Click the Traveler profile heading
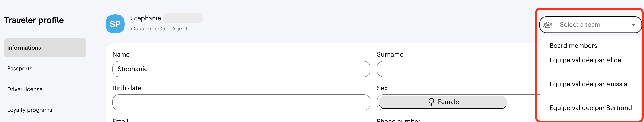This screenshot has width=644, height=122. coord(34,20)
